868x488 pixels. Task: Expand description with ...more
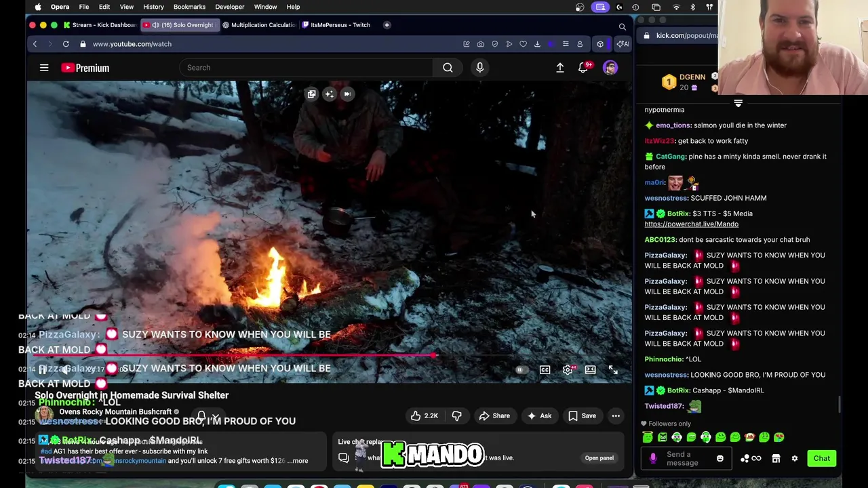(x=298, y=461)
